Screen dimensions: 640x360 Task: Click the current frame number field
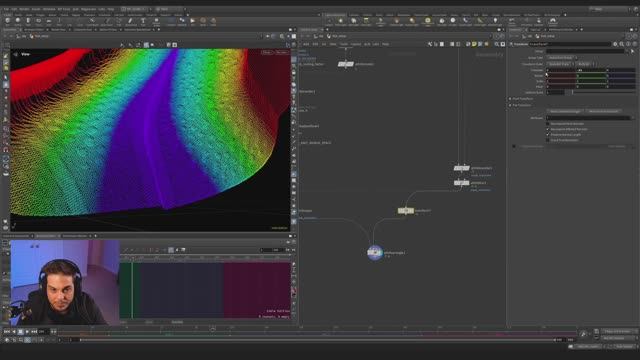pos(43,332)
